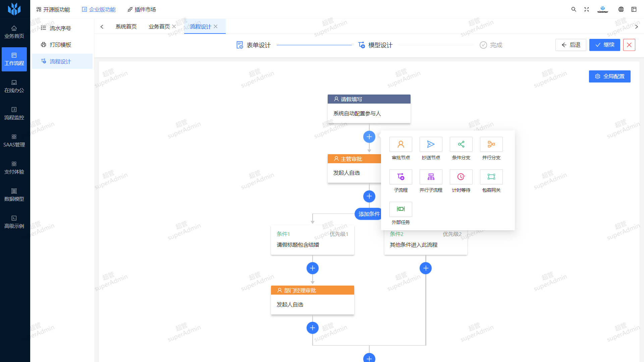Screen dimensions: 644x362
Task: Open 开源版功能 top menu
Action: [x=53, y=9]
